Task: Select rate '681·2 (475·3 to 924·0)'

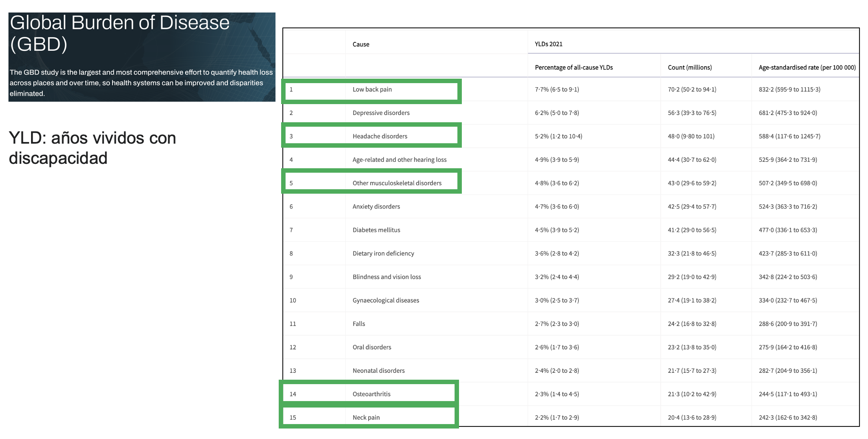Action: point(788,113)
